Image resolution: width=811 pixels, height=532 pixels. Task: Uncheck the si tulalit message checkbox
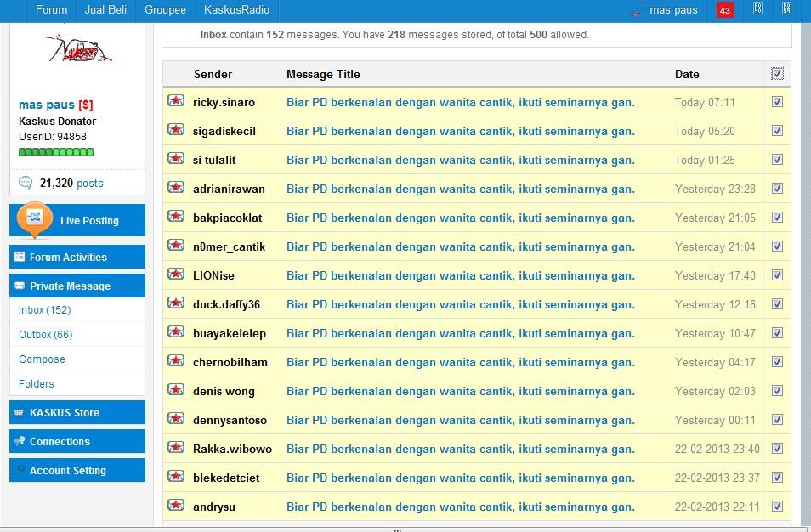pyautogui.click(x=777, y=160)
